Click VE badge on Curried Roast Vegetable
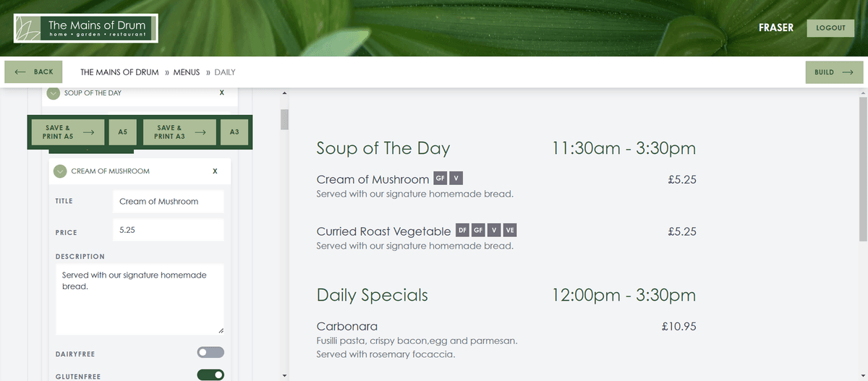 [x=510, y=231]
